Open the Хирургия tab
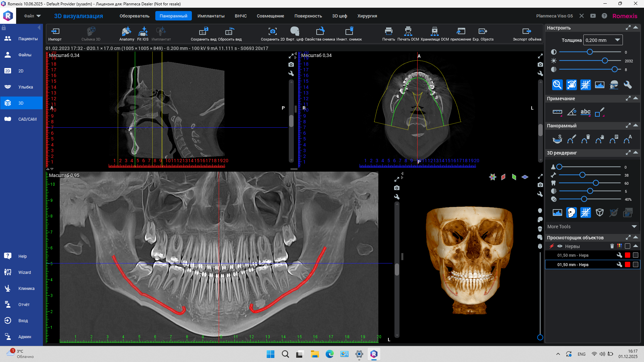The image size is (644, 362). (x=367, y=16)
